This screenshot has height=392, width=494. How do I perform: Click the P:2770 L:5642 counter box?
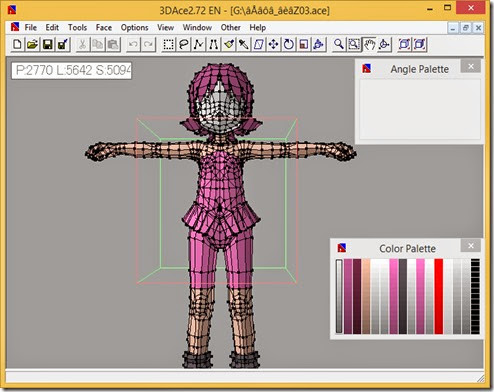[72, 70]
